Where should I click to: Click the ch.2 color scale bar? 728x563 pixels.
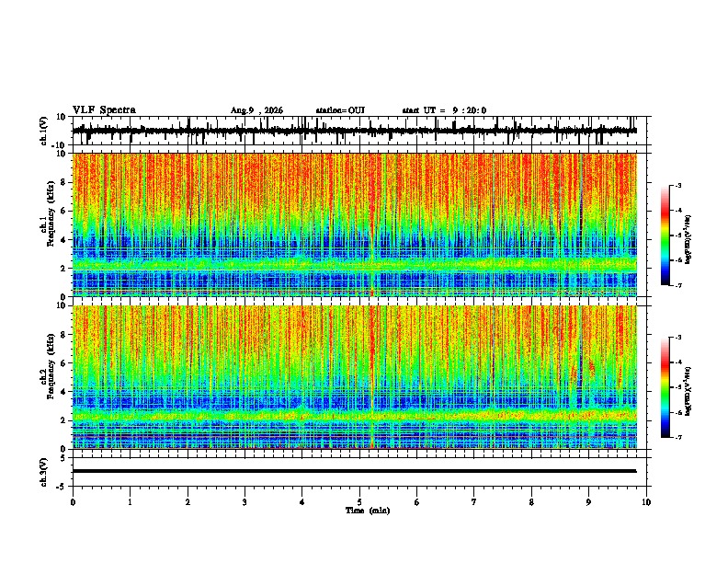665,387
